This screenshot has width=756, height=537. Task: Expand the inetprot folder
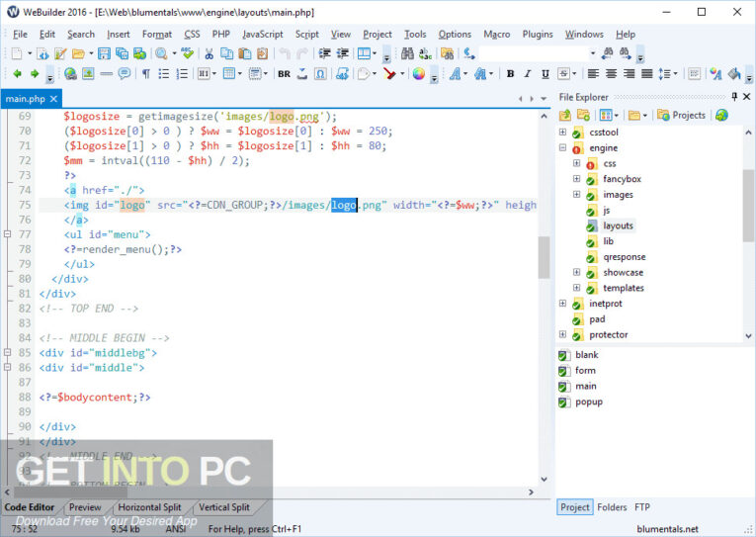click(562, 303)
